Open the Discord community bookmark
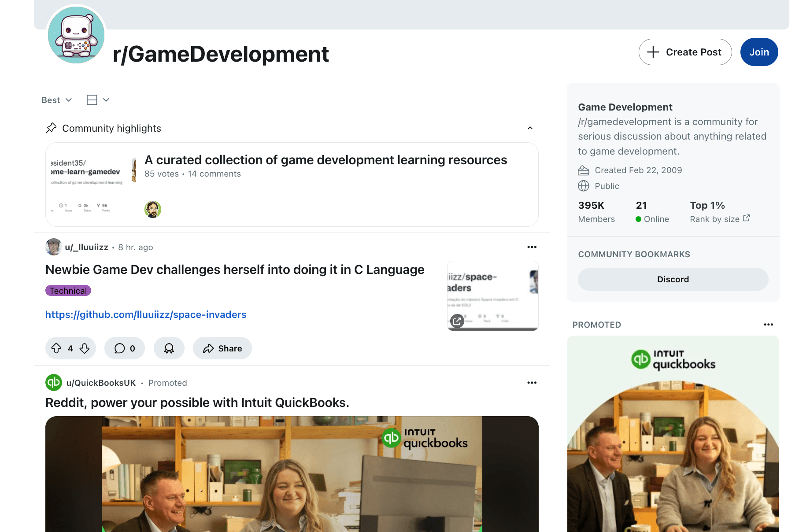This screenshot has height=532, width=799. point(673,279)
